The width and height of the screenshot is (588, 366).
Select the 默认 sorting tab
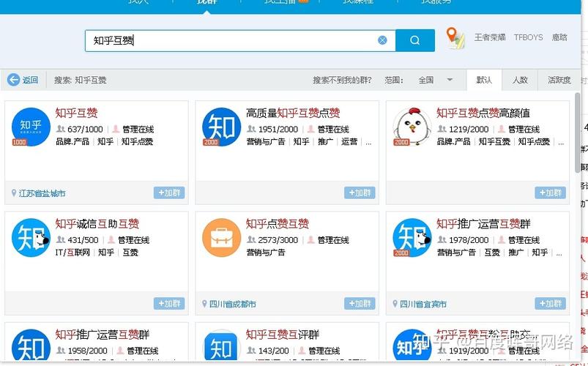tap(484, 80)
